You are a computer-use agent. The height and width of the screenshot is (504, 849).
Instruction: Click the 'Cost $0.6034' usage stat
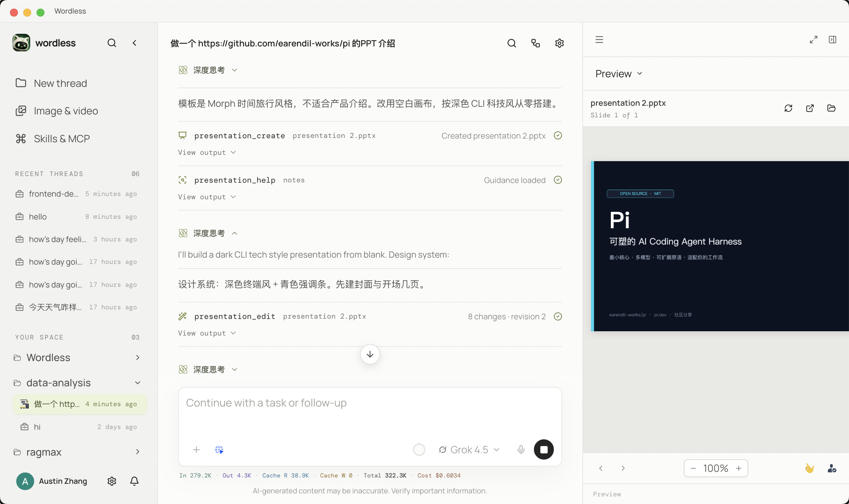[x=439, y=475]
